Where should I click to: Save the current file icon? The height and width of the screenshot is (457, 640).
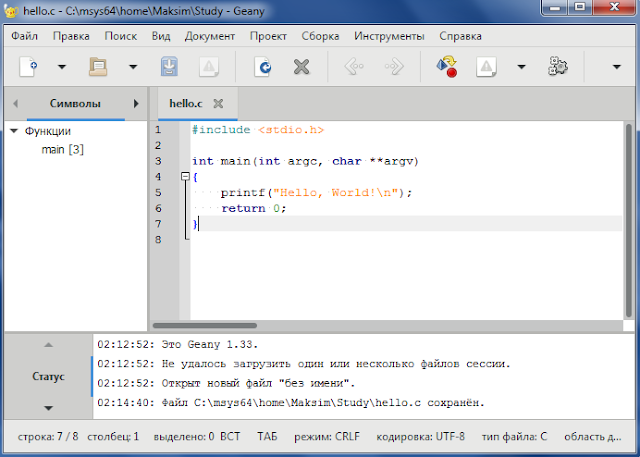tap(169, 67)
